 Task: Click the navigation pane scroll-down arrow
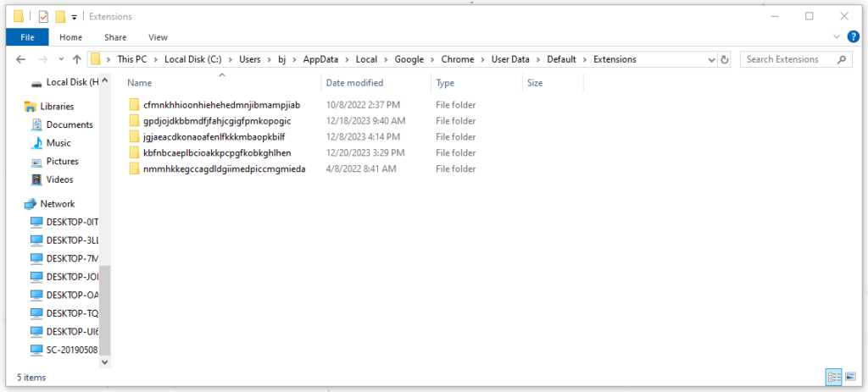(x=105, y=361)
